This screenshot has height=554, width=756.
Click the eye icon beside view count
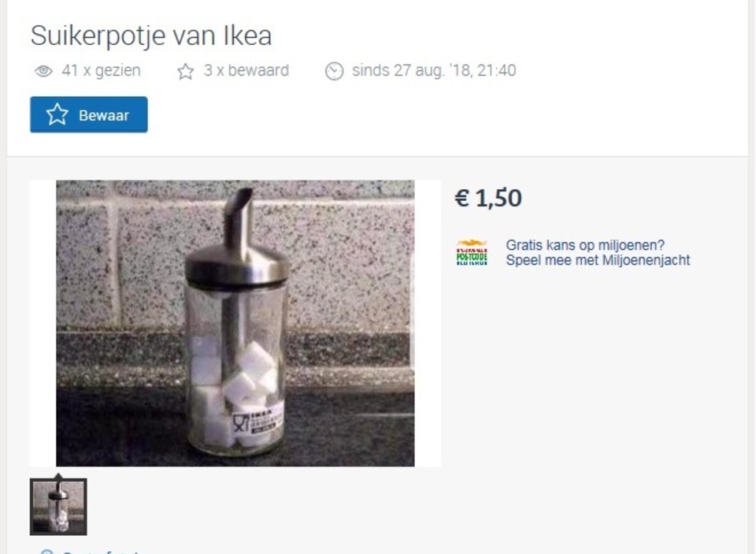click(x=43, y=71)
